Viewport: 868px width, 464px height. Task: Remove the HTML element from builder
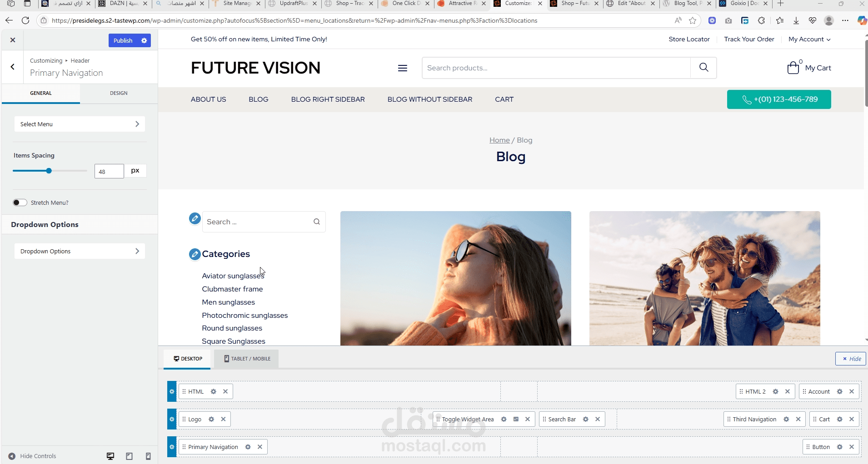pyautogui.click(x=225, y=391)
